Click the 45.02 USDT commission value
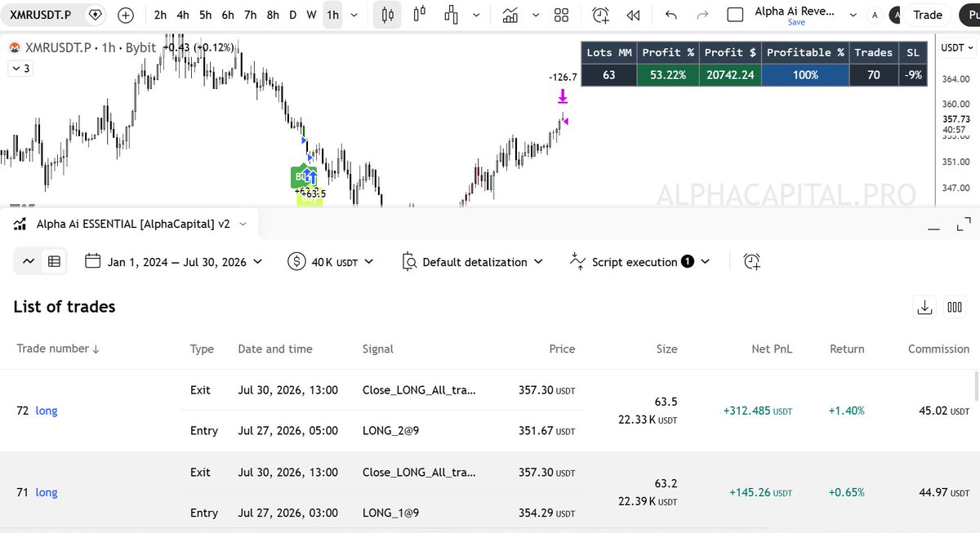The width and height of the screenshot is (980, 533). pyautogui.click(x=944, y=411)
